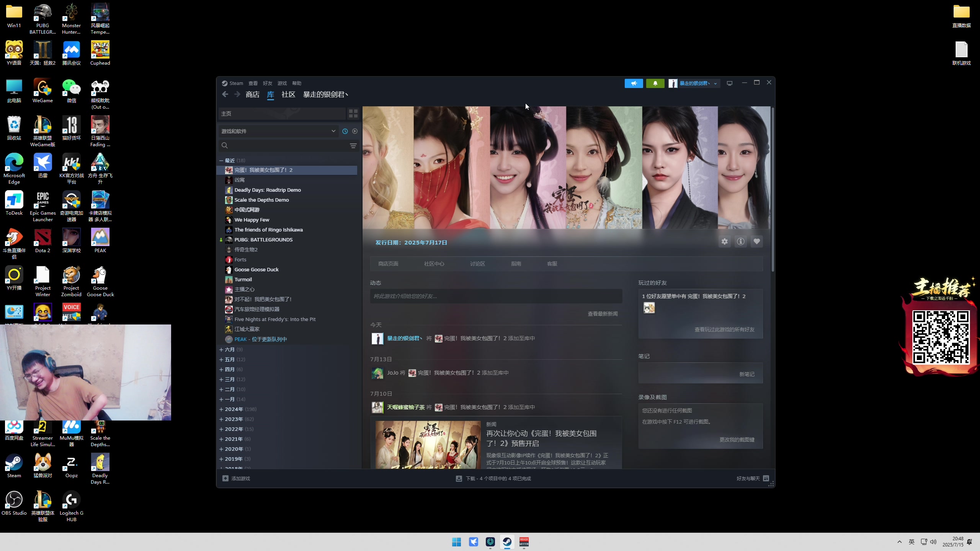This screenshot has height=551, width=980.
Task: Open the 查看 menu
Action: pyautogui.click(x=253, y=83)
